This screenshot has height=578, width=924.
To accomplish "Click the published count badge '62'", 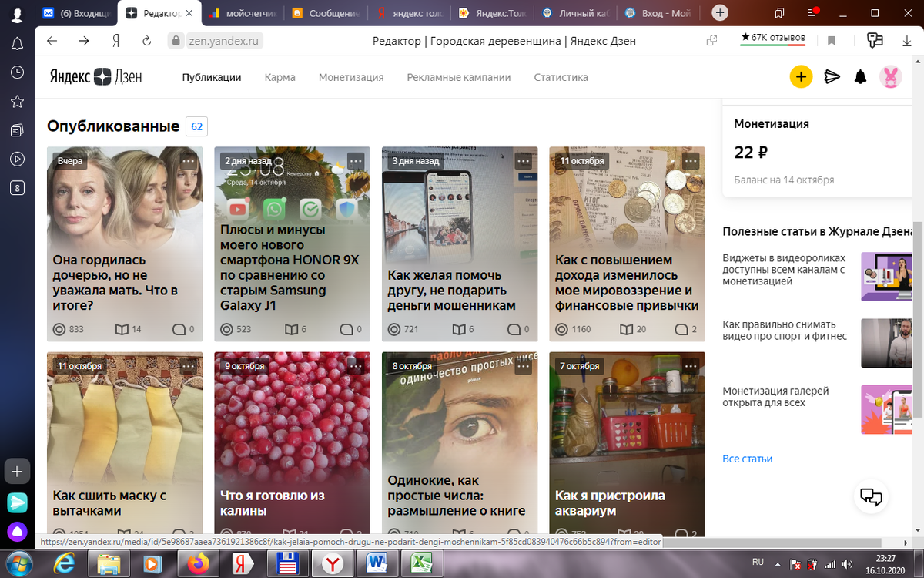I will pos(196,126).
